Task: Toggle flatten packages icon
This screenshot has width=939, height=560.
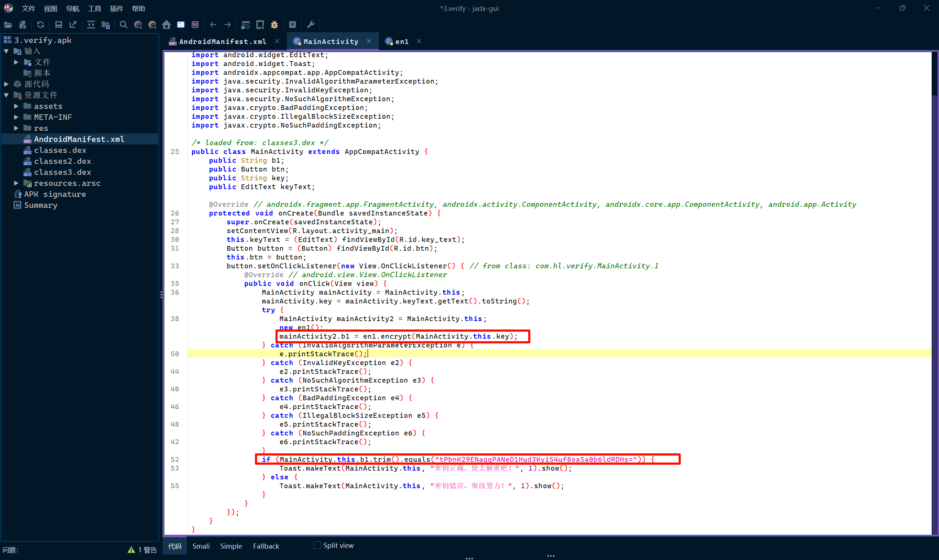Action: click(106, 25)
